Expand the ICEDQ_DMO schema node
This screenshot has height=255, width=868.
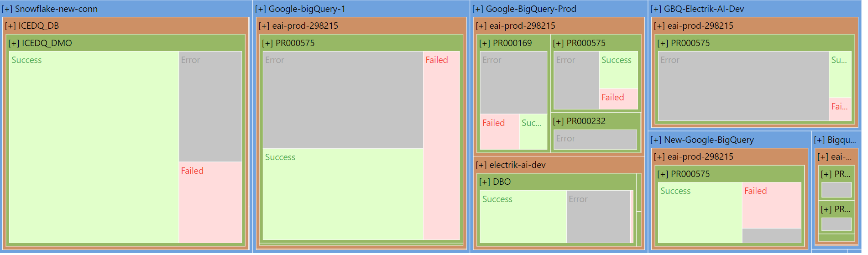pos(14,43)
